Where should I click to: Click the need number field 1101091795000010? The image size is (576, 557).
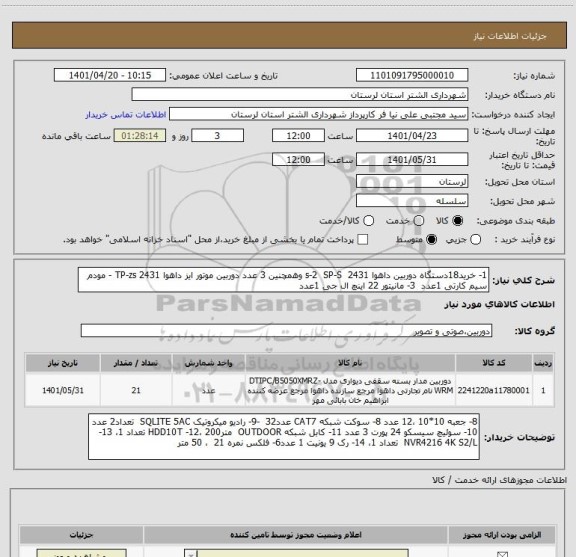point(412,75)
